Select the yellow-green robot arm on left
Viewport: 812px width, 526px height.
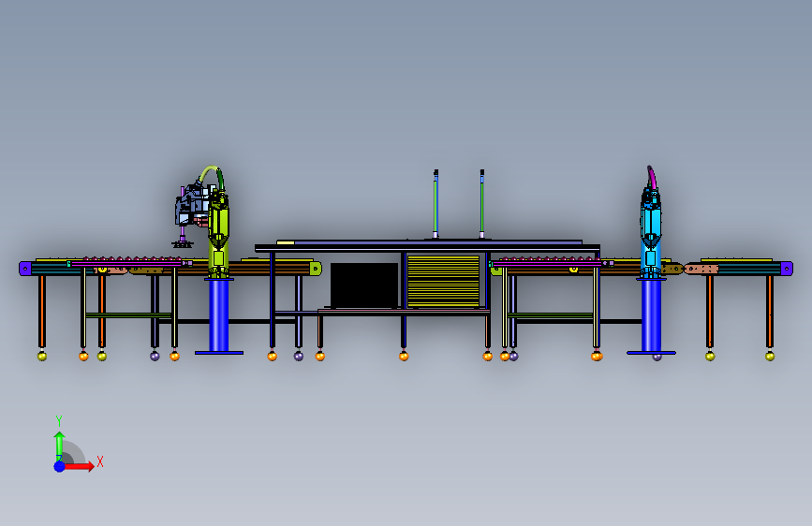point(218,234)
